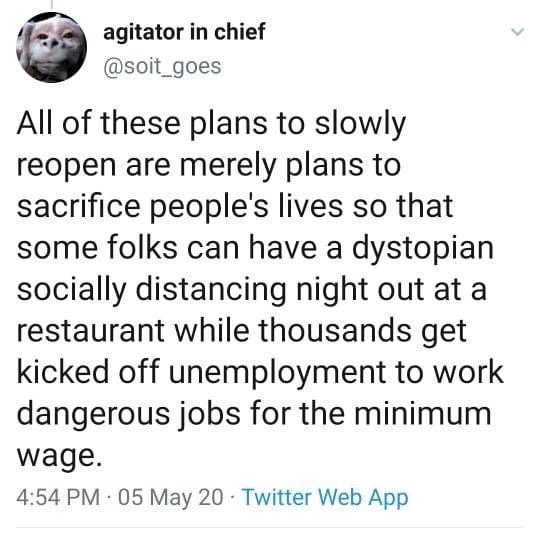Open the 'agitator in chief' display name
540x540 pixels.
184,32
